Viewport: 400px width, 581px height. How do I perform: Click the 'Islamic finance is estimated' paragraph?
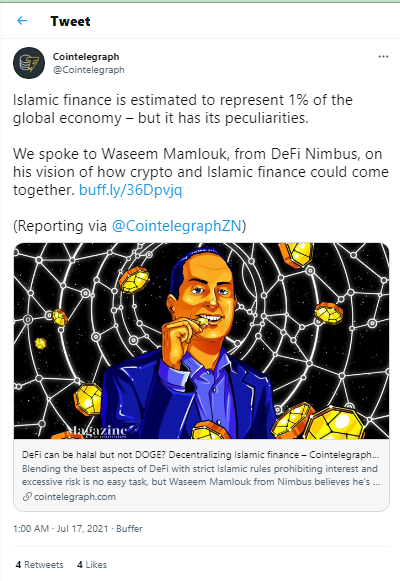tap(183, 109)
